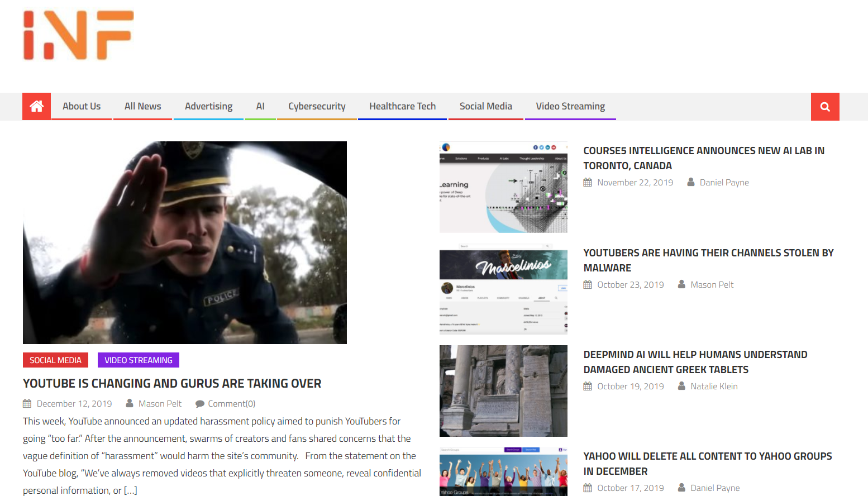The image size is (868, 496).
Task: Open the YouTube gurus article headline
Action: [x=172, y=384]
